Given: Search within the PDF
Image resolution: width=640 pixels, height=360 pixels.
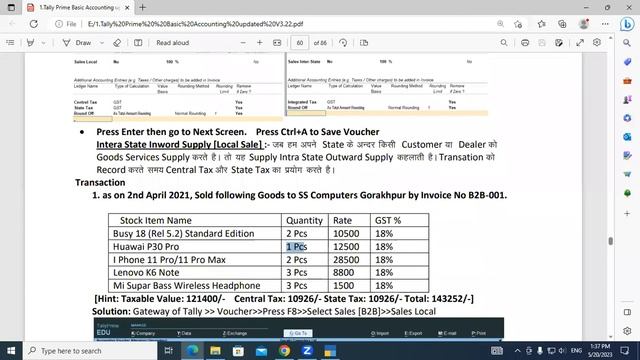Looking at the screenshot, I should [504, 42].
